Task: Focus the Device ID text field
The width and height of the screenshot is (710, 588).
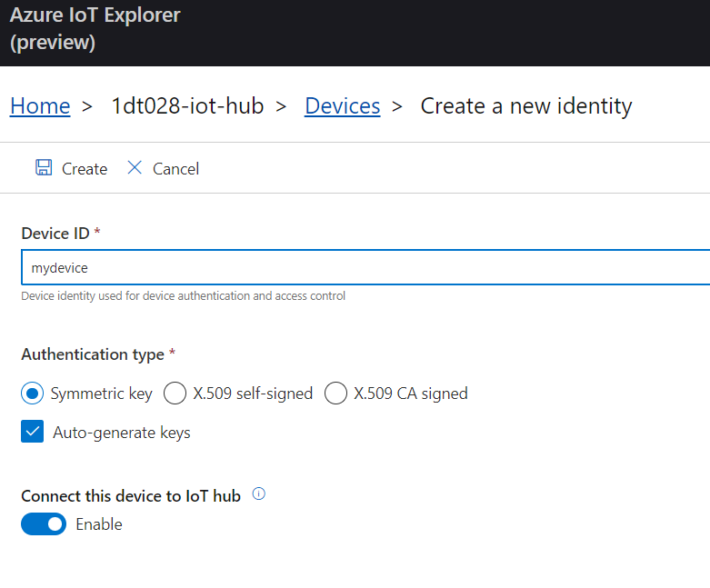Action: 364,268
